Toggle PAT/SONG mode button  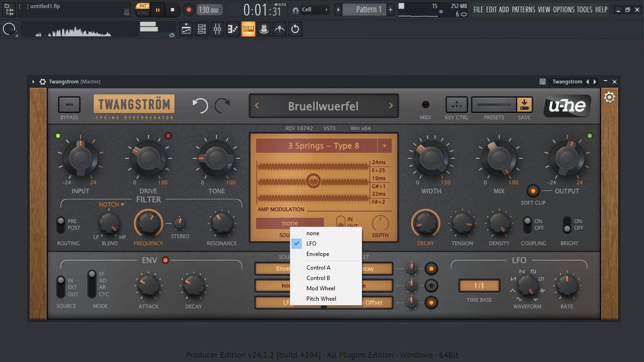click(142, 9)
